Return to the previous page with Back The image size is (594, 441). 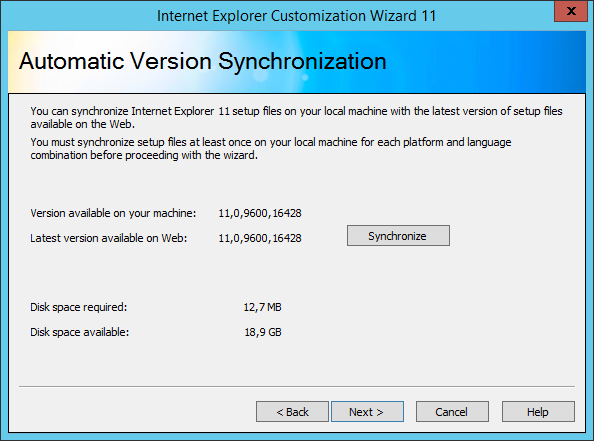(292, 411)
